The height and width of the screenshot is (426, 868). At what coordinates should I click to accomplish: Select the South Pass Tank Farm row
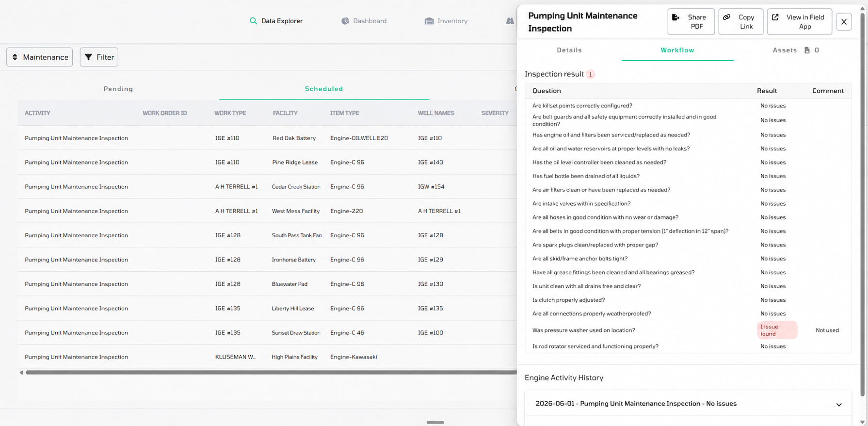pos(267,235)
